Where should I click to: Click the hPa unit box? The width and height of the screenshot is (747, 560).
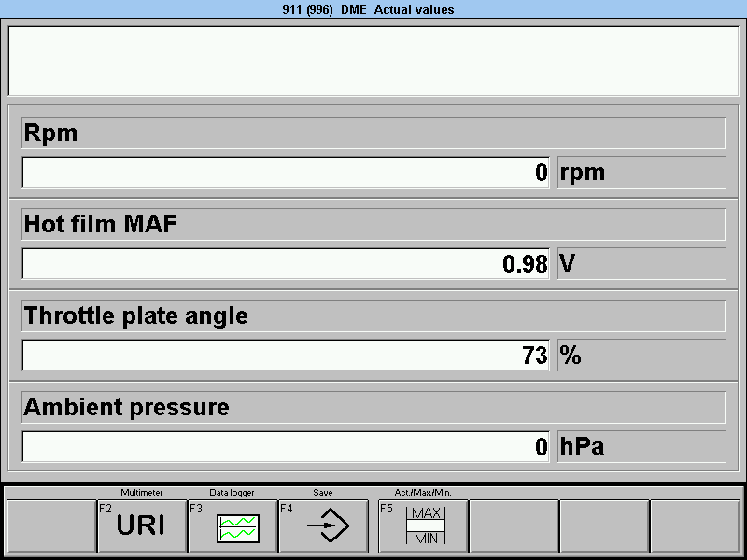641,446
